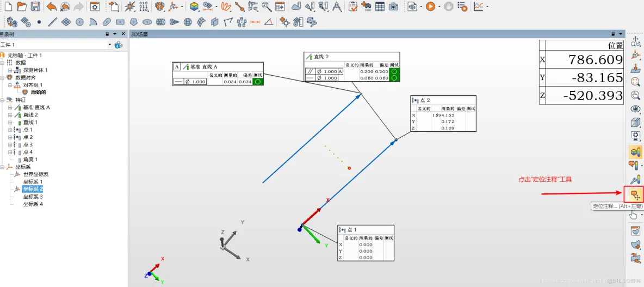Click the orange scribble curve tool
The width and height of the screenshot is (644, 287).
pos(226,6)
